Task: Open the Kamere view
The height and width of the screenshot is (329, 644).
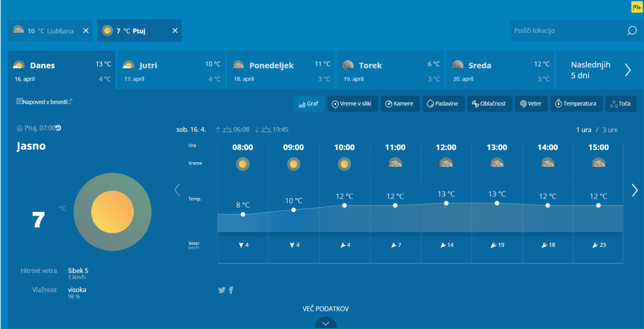Action: 399,104
